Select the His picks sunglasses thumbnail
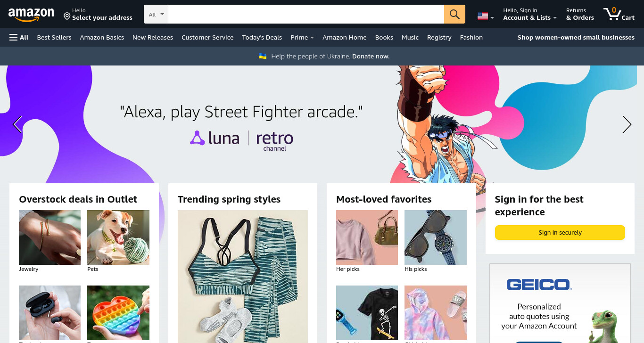644x343 pixels. (436, 237)
